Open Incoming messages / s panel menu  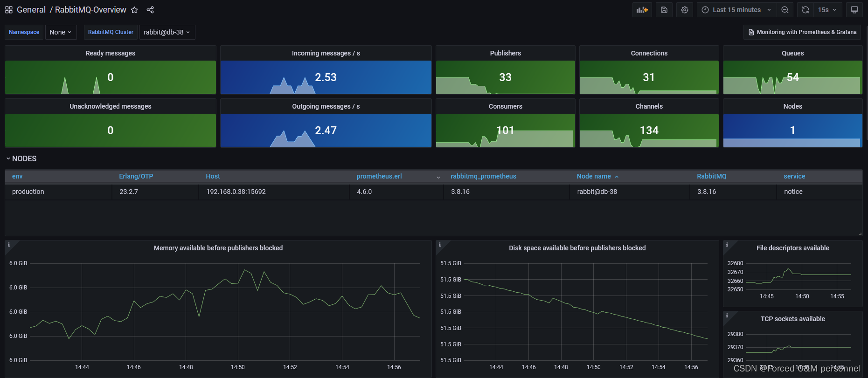click(326, 53)
